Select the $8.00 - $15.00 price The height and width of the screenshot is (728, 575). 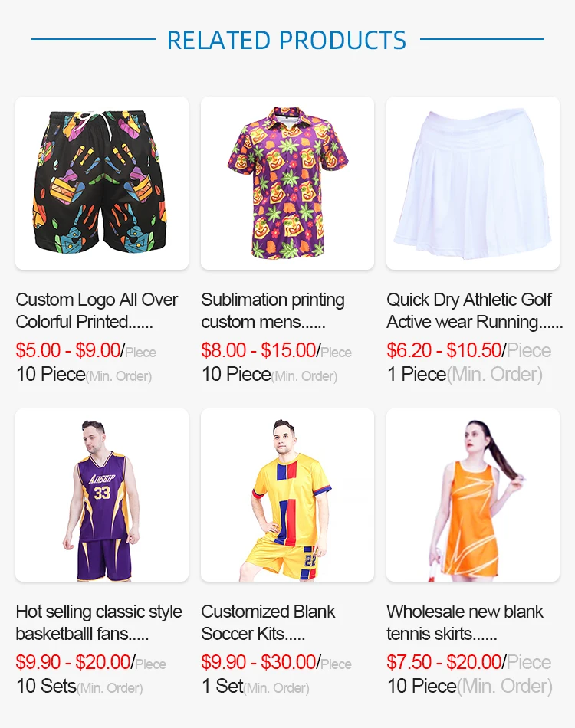[x=258, y=350]
